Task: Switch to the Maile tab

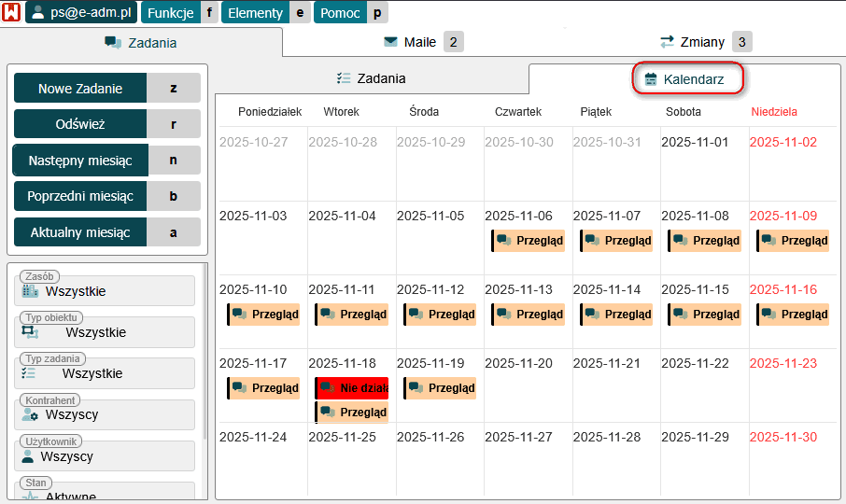Action: pyautogui.click(x=423, y=42)
